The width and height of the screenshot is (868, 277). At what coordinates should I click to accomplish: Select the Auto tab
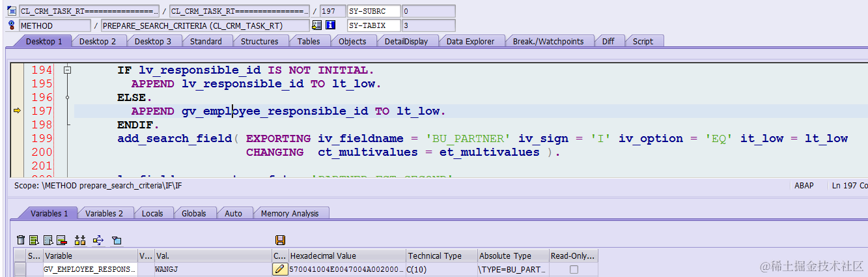233,213
